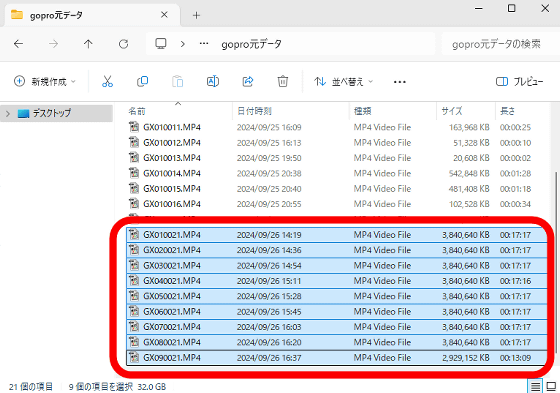Open the 新規作成 (New) dropdown
This screenshot has width=560, height=393.
45,81
